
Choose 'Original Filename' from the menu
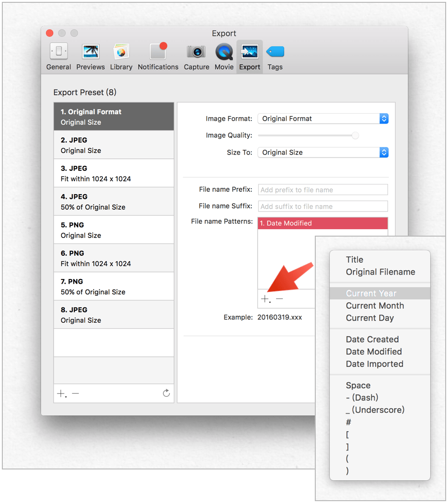380,272
